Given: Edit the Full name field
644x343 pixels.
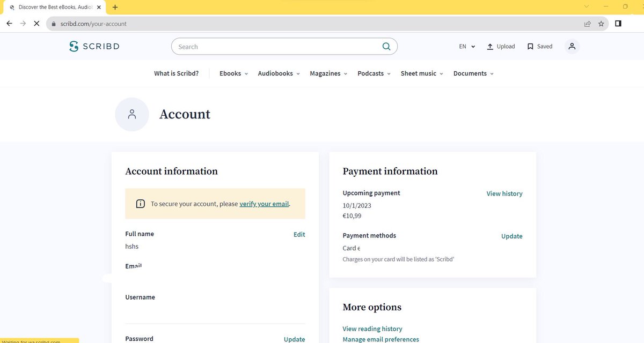Looking at the screenshot, I should pos(299,234).
